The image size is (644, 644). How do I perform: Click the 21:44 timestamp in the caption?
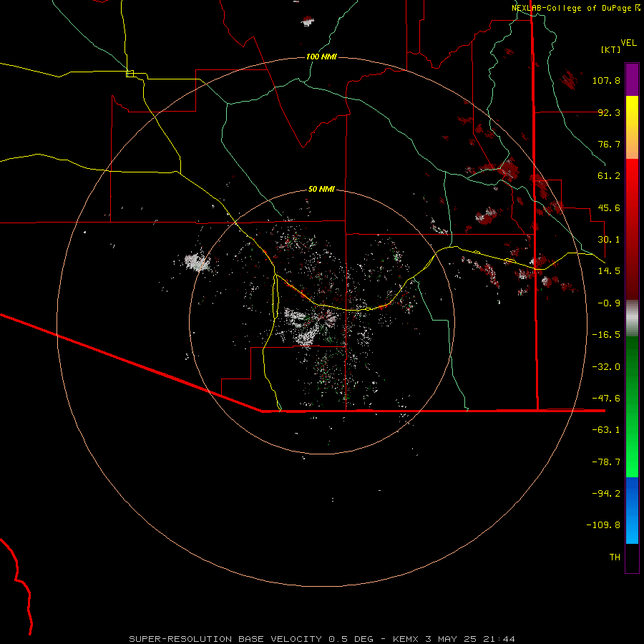[498, 639]
